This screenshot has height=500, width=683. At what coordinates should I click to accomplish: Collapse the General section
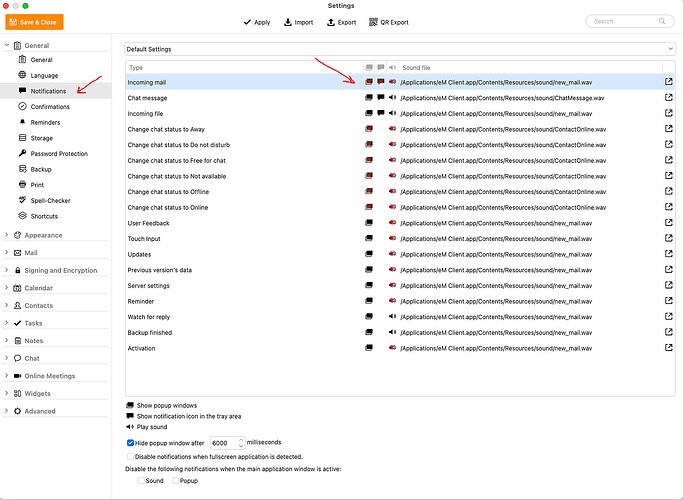click(7, 45)
